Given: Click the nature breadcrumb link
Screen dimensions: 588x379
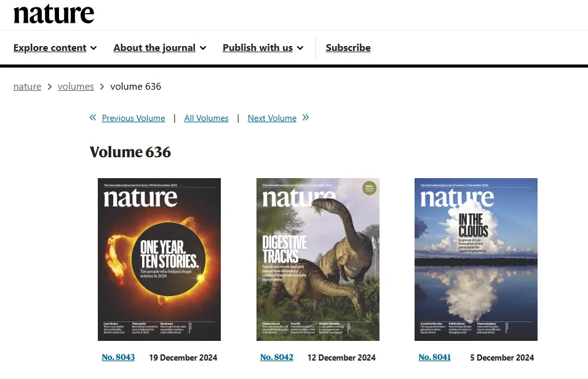Looking at the screenshot, I should [x=28, y=87].
